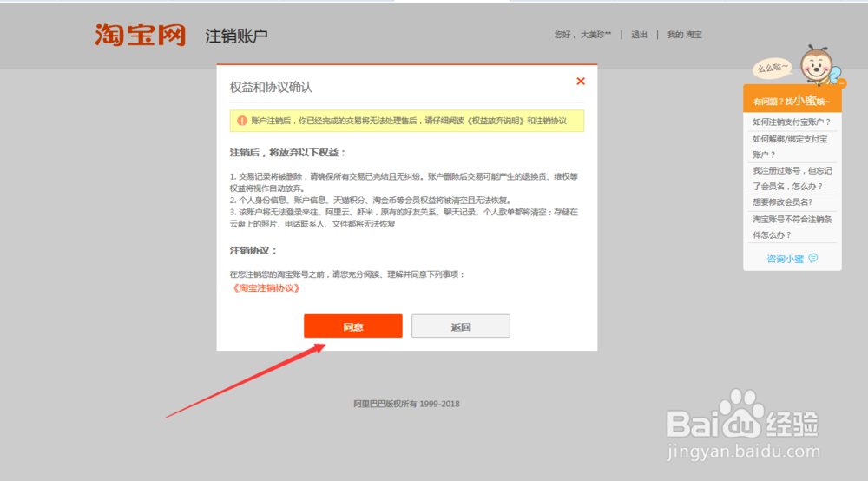Click the 返回 button

(x=461, y=326)
